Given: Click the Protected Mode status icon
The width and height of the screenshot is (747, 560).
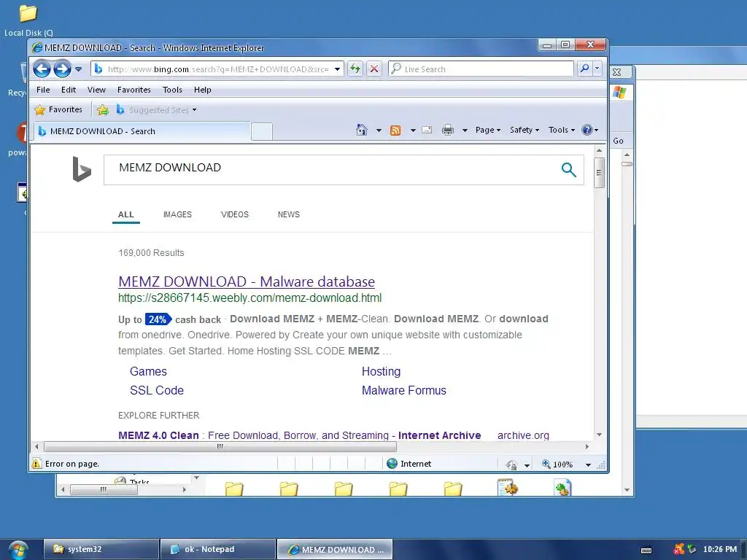Looking at the screenshot, I should pyautogui.click(x=511, y=464).
